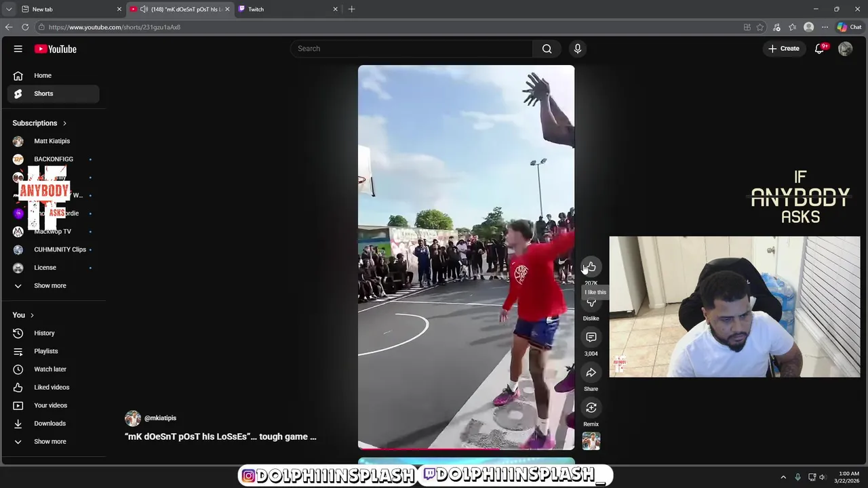Click the address bar URL
The width and height of the screenshot is (868, 488).
(115, 27)
